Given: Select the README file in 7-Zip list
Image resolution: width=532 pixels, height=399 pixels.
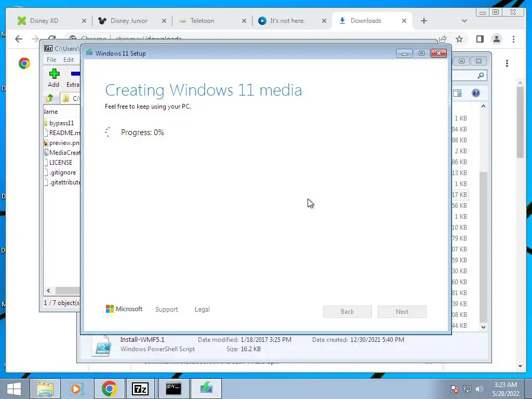Looking at the screenshot, I should click(62, 132).
